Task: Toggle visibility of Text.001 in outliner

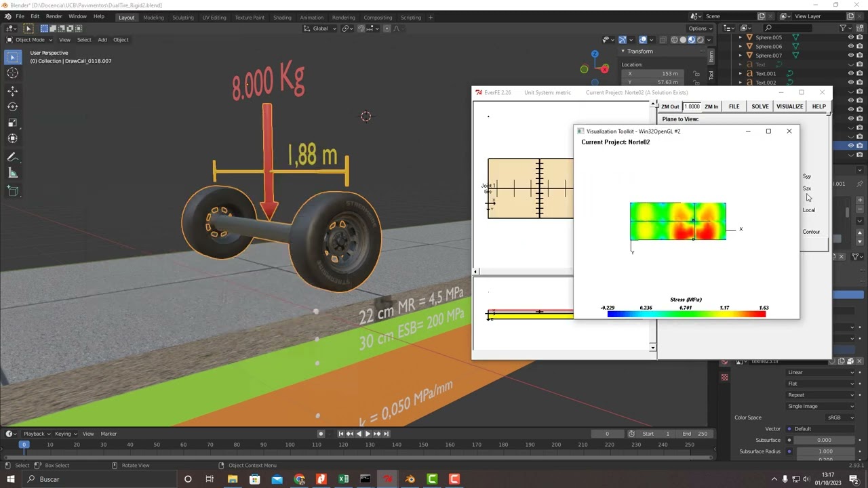Action: 850,73
